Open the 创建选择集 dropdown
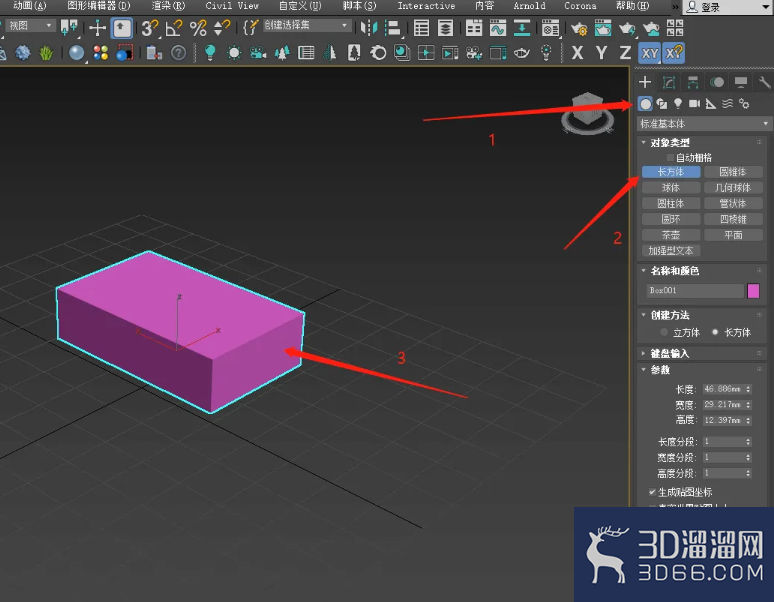The width and height of the screenshot is (774, 602). tap(307, 25)
